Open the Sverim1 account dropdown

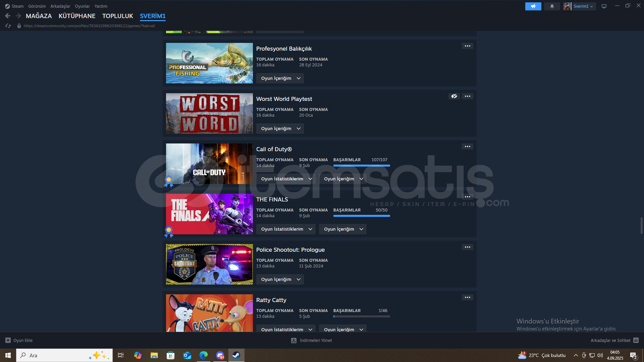click(x=583, y=6)
